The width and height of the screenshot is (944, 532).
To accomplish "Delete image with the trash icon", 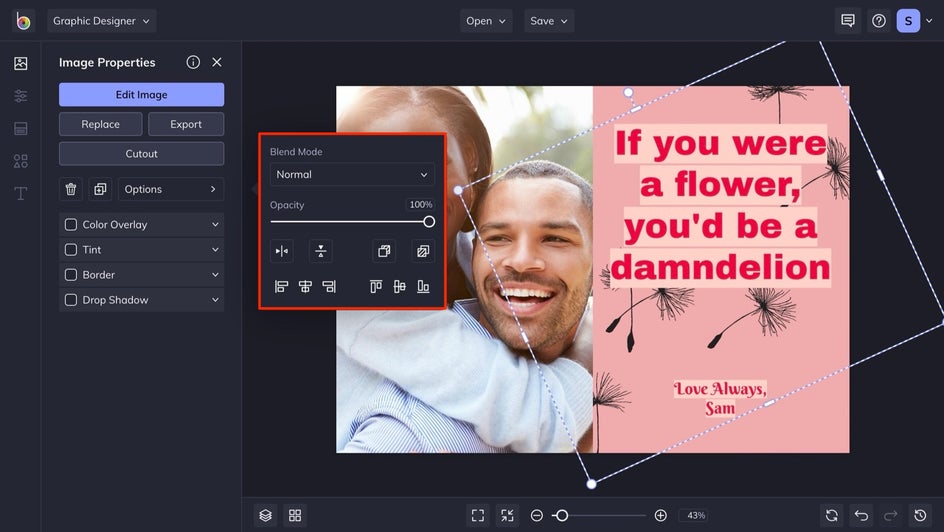I will [70, 189].
